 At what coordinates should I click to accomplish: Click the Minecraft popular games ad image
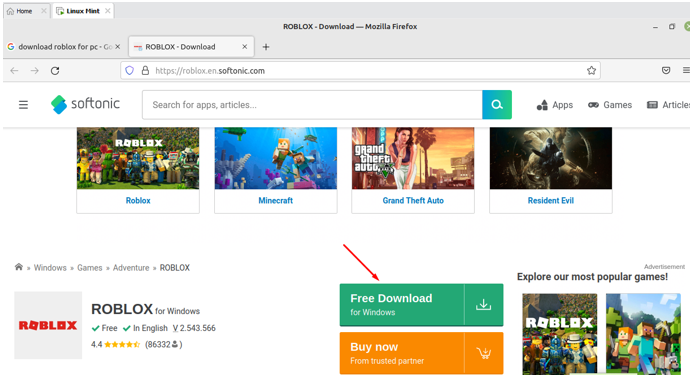tap(643, 334)
